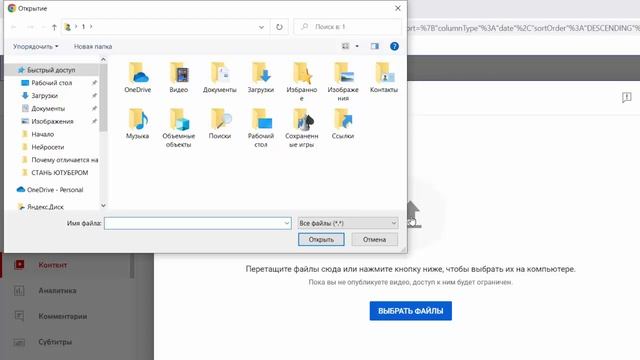Select Документы in the navigation pane

pos(48,109)
